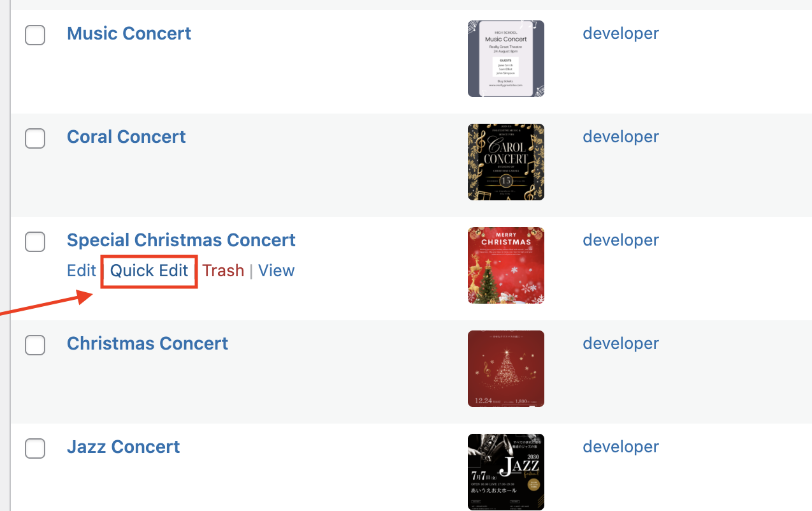This screenshot has width=812, height=511.
Task: Click the Special Christmas Concert title
Action: pyautogui.click(x=181, y=240)
